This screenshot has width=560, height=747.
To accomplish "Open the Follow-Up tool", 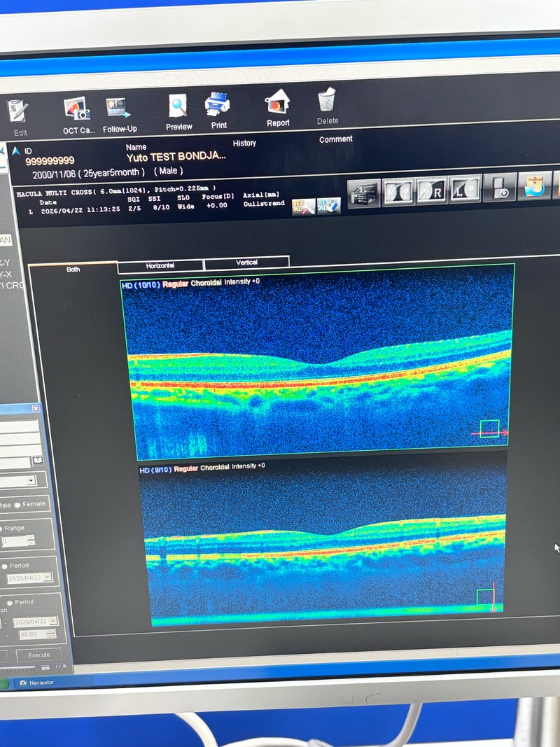I will click(119, 109).
